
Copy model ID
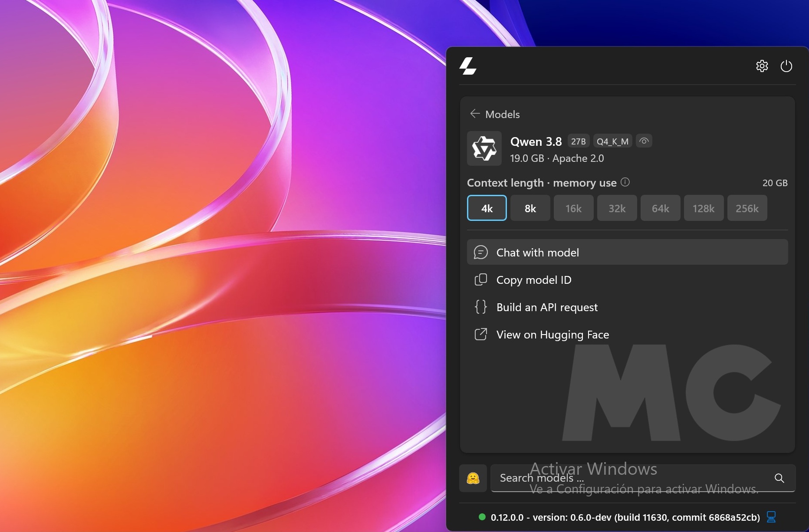tap(628, 280)
